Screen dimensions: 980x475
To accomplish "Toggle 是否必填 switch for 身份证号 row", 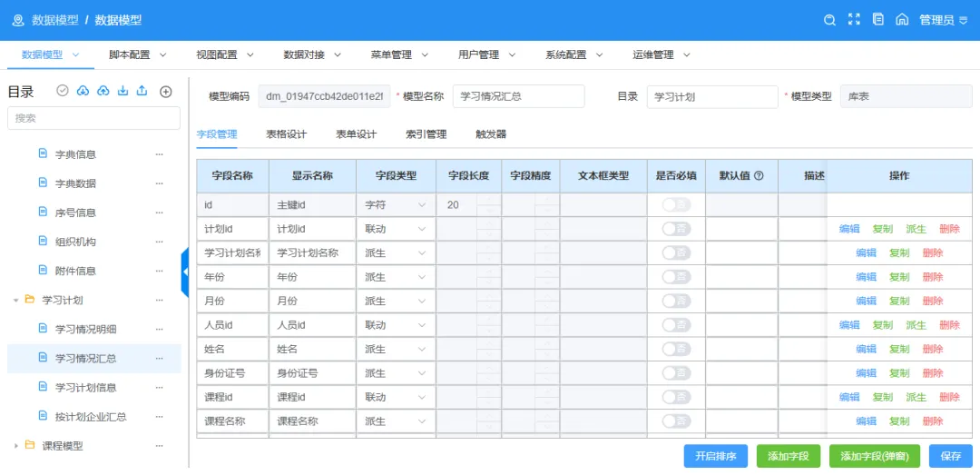I will click(676, 373).
